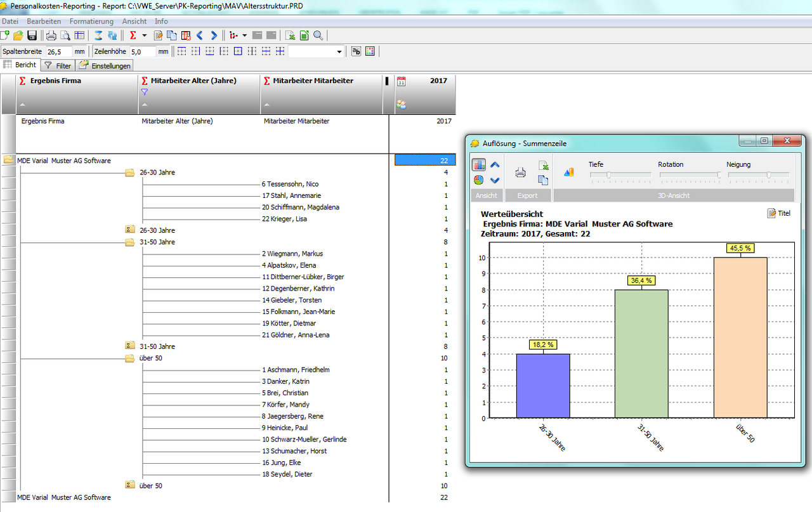Screen dimensions: 812x512
Task: Create a new report with the toolbar icon
Action: coord(4,36)
